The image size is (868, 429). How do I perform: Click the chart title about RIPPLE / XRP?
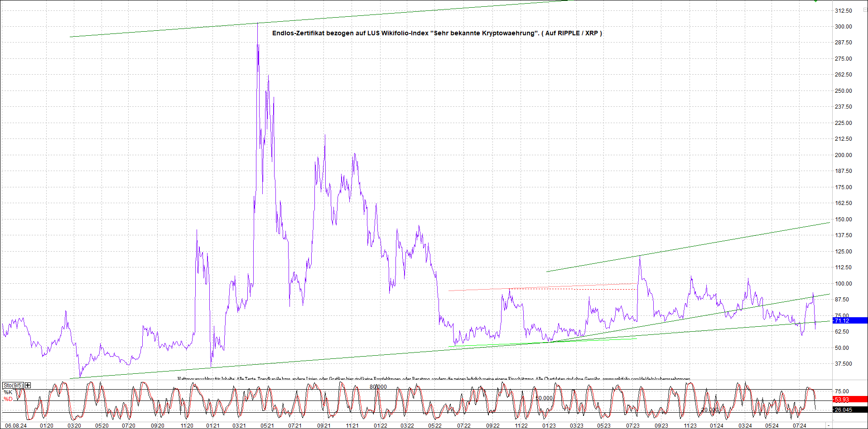(437, 33)
